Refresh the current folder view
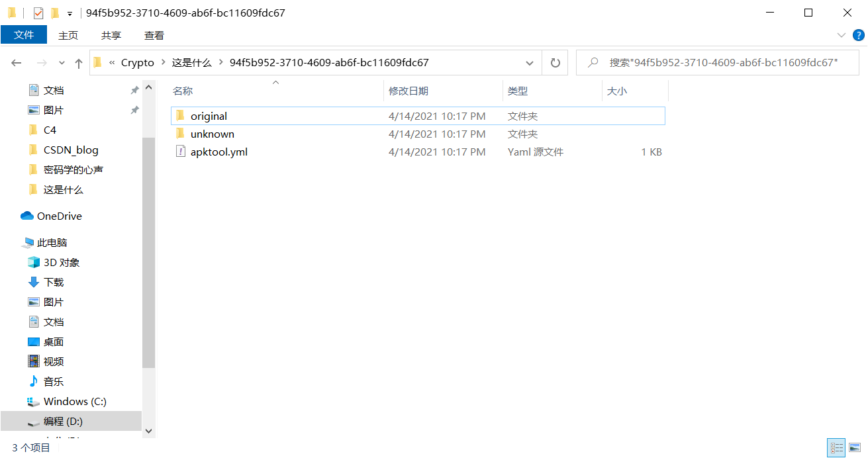The width and height of the screenshot is (868, 458). (x=555, y=63)
